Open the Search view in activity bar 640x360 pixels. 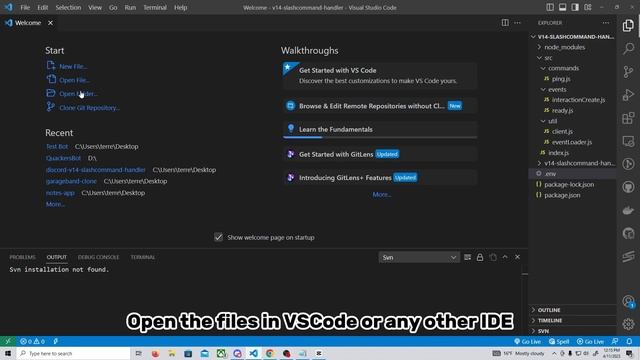click(628, 48)
